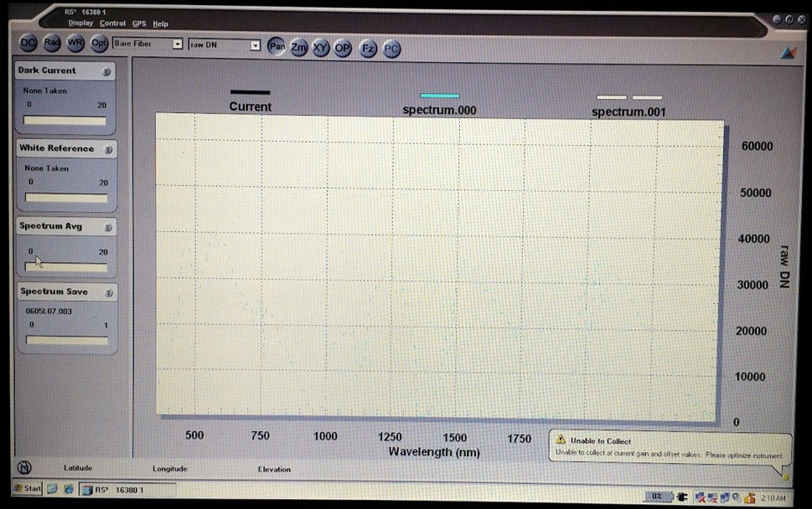Click the GPS compass icon beside Latitude
This screenshot has height=509, width=812.
(x=24, y=467)
